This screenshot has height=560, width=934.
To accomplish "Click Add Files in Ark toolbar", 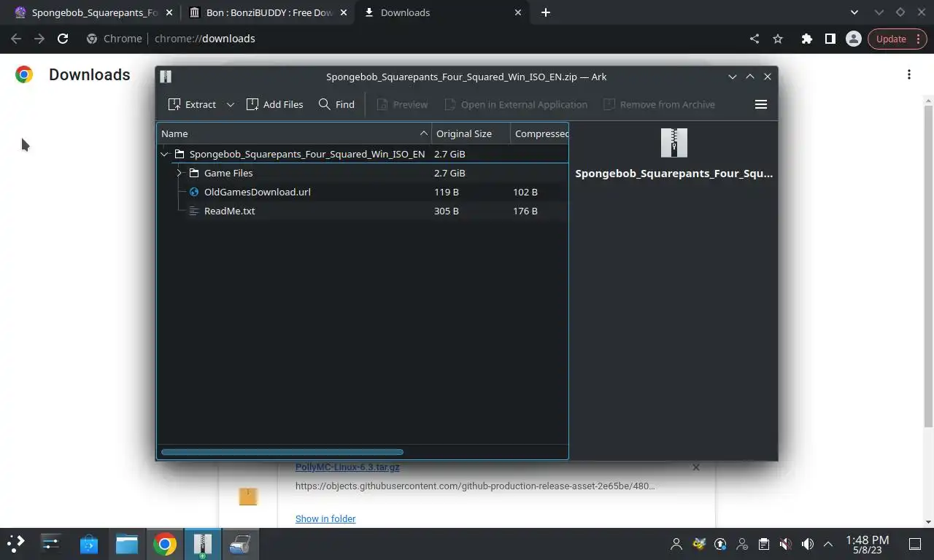I will pos(275,104).
